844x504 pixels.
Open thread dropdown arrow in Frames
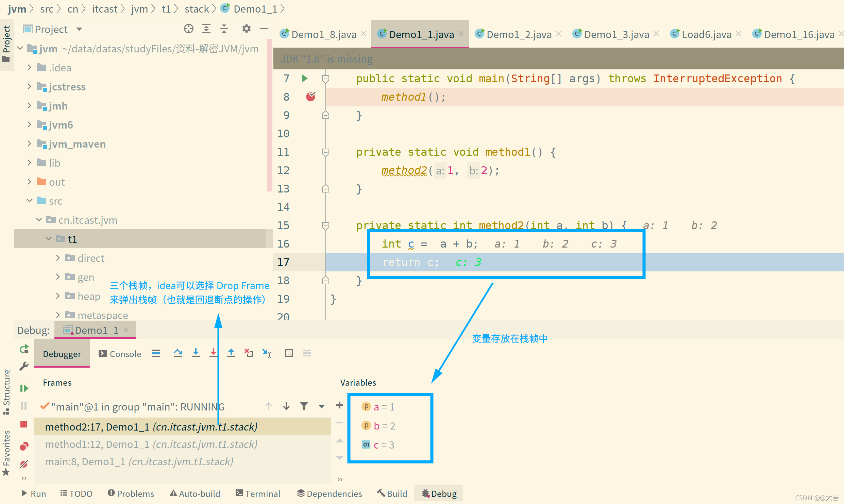click(x=322, y=406)
